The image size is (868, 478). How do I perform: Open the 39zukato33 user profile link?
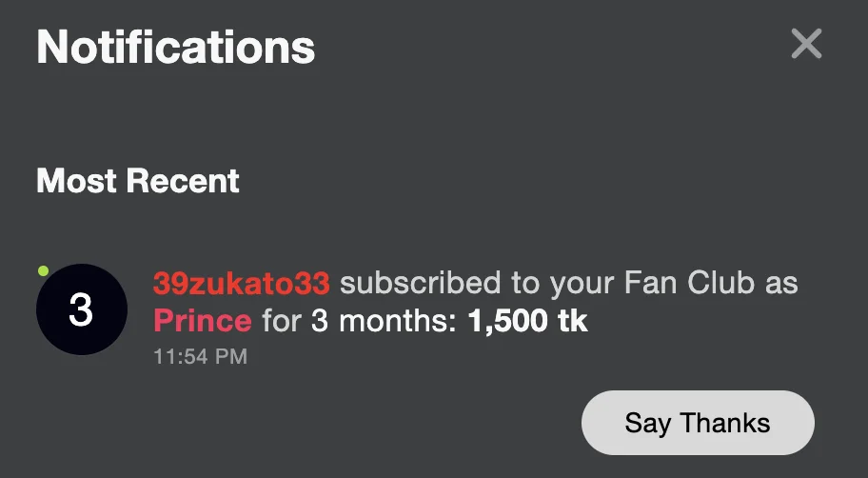(x=242, y=283)
